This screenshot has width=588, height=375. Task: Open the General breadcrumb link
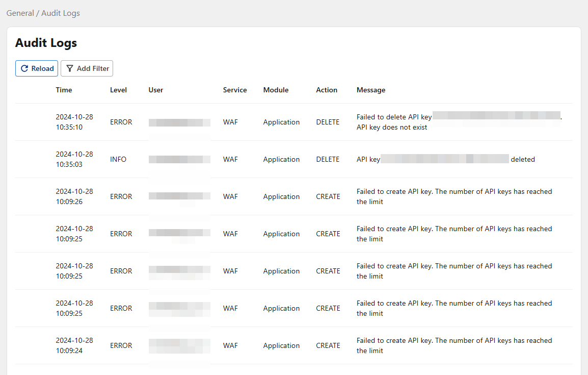20,13
